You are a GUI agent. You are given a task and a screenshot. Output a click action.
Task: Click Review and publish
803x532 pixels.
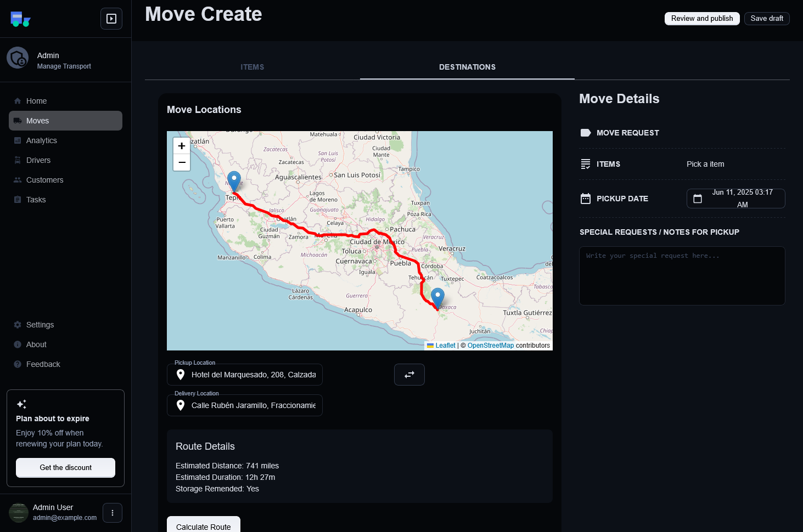click(702, 19)
